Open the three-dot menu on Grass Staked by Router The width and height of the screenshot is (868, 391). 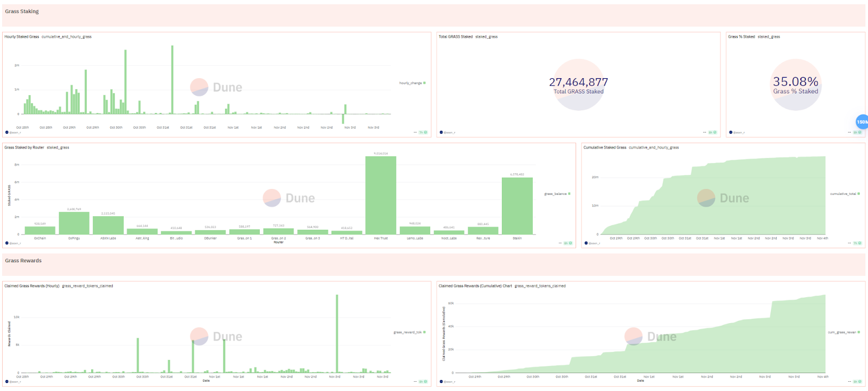(x=560, y=243)
